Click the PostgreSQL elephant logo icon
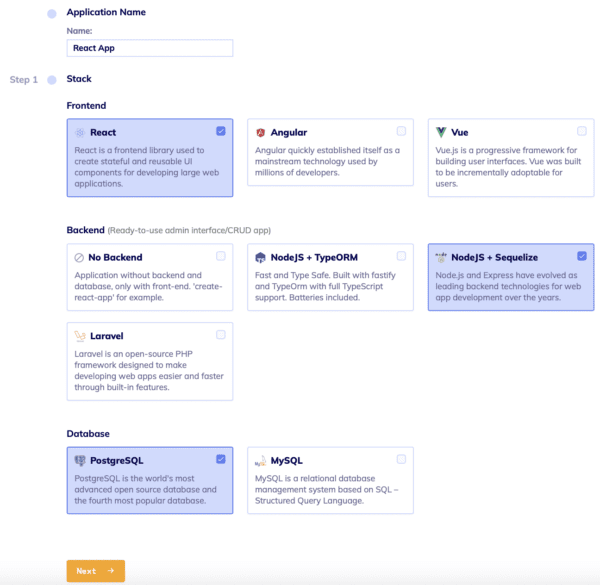This screenshot has width=600, height=585. click(x=80, y=461)
